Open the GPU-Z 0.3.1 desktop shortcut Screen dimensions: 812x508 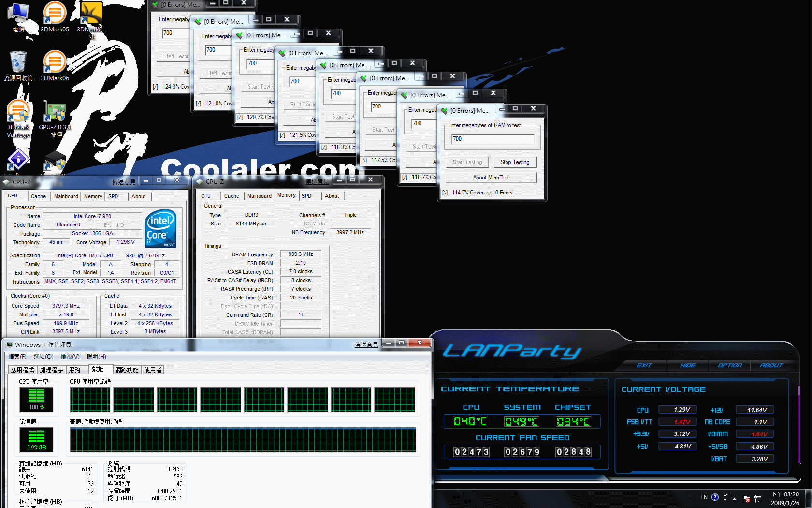tap(55, 119)
